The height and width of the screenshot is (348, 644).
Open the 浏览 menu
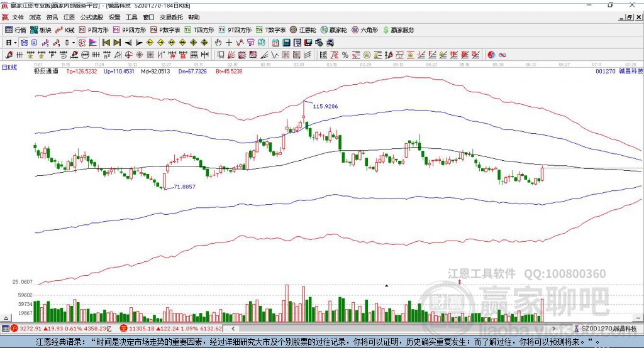(35, 17)
